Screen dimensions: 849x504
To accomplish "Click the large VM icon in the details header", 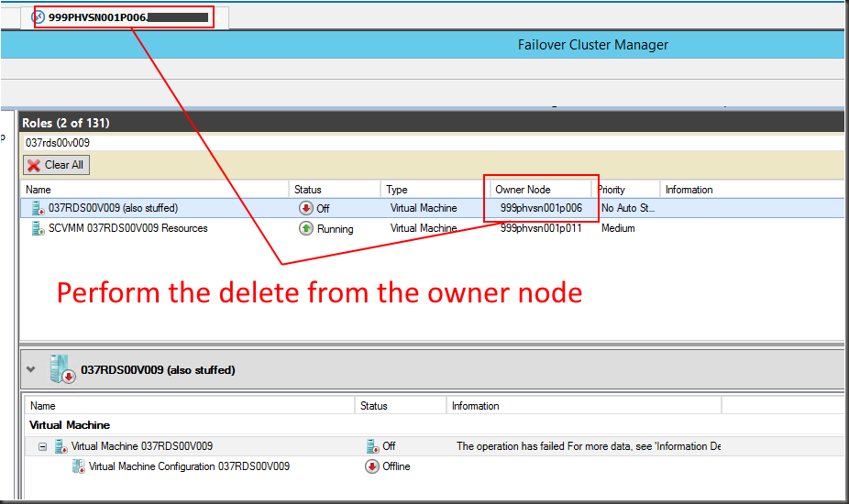I will click(62, 370).
